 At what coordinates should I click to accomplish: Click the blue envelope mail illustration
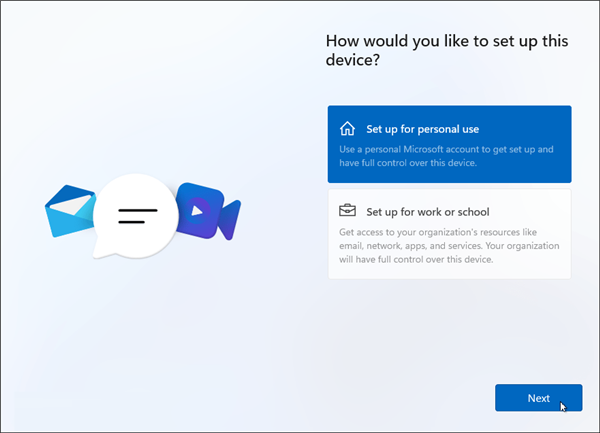pyautogui.click(x=70, y=211)
